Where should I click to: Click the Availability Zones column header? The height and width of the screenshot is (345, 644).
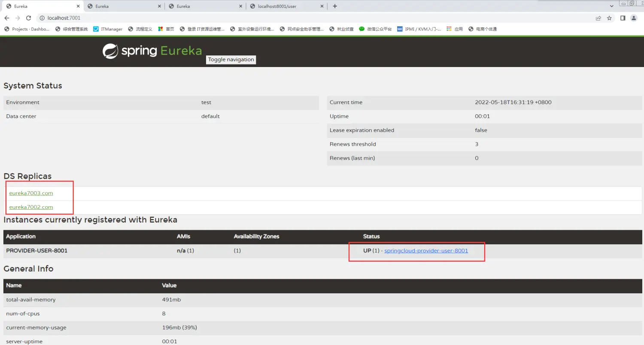click(256, 236)
